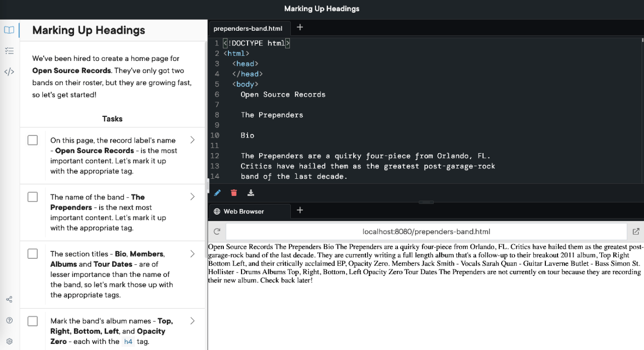Screen dimensions: 644x350
Task: Open preview in new window icon
Action: (x=636, y=232)
